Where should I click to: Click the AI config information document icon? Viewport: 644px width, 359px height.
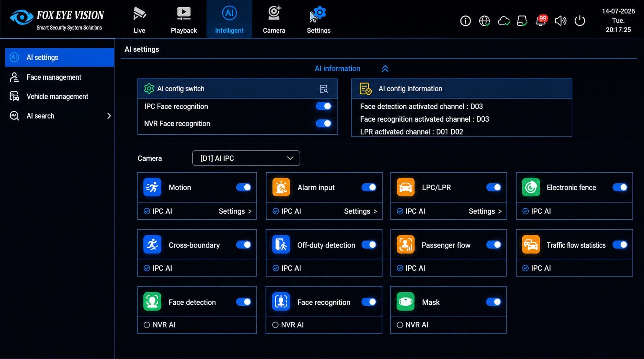(x=365, y=89)
